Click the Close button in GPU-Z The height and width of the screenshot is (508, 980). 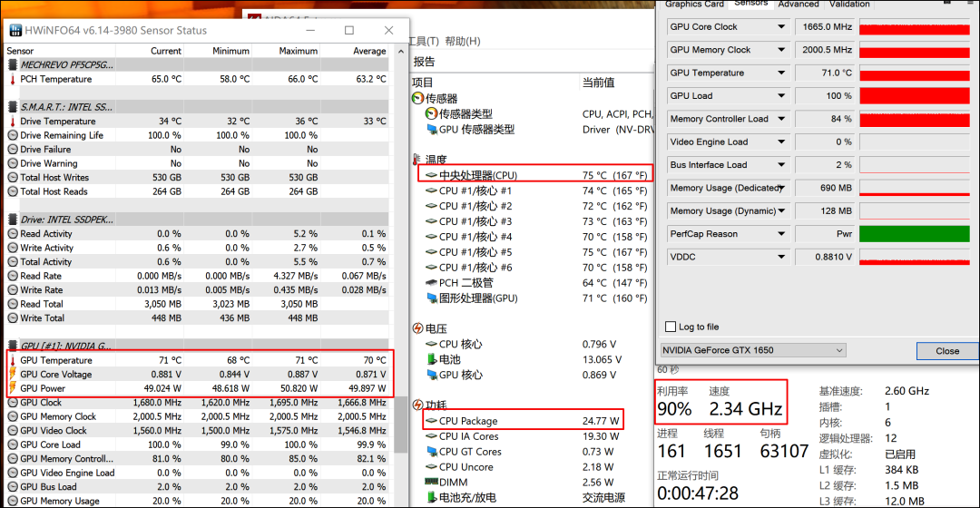pos(947,351)
